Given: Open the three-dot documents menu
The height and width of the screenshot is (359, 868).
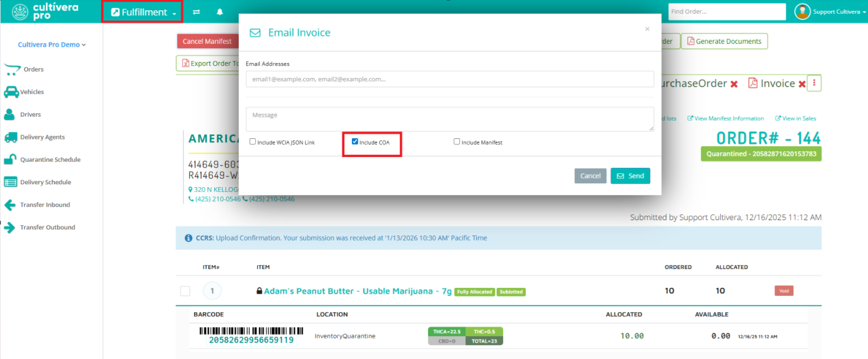Looking at the screenshot, I should click(814, 84).
